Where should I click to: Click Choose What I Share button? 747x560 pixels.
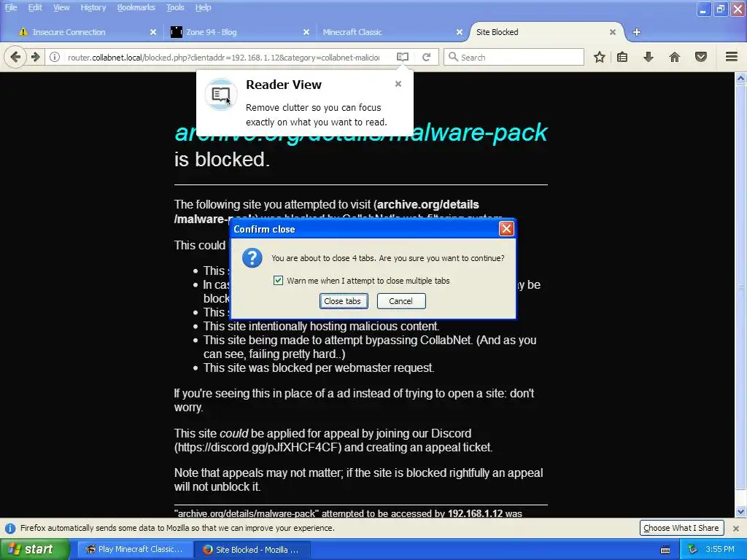tap(681, 528)
